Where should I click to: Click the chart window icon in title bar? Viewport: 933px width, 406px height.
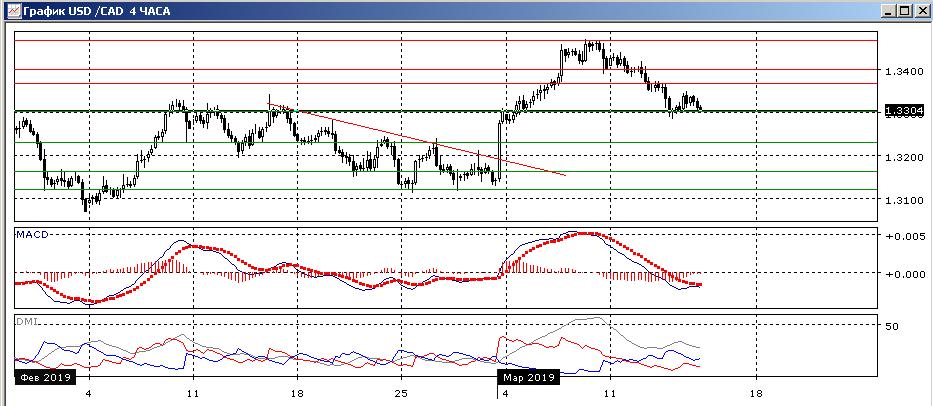click(x=10, y=10)
